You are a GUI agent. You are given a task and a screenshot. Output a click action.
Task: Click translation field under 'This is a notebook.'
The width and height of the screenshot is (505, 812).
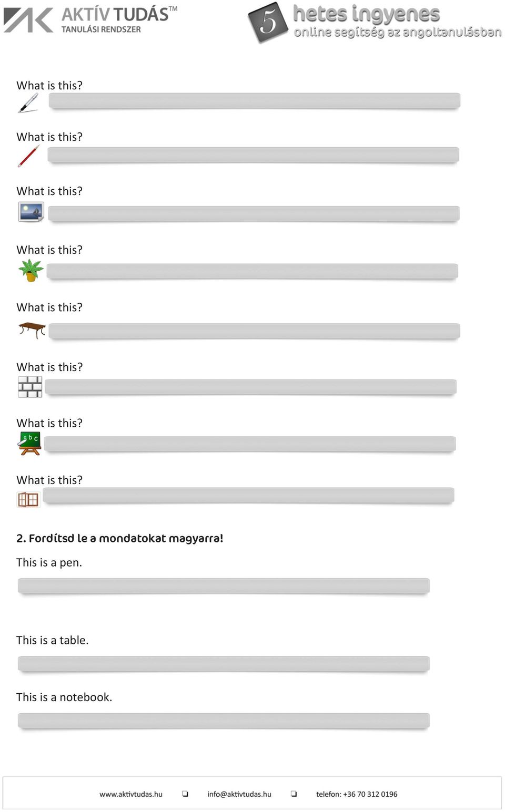click(x=224, y=721)
